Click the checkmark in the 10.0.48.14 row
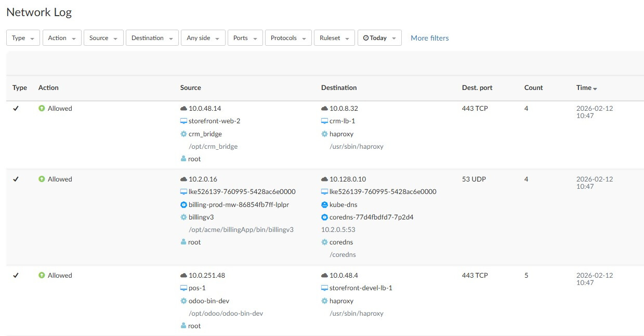Screen dimensions: 644x336 (16, 108)
